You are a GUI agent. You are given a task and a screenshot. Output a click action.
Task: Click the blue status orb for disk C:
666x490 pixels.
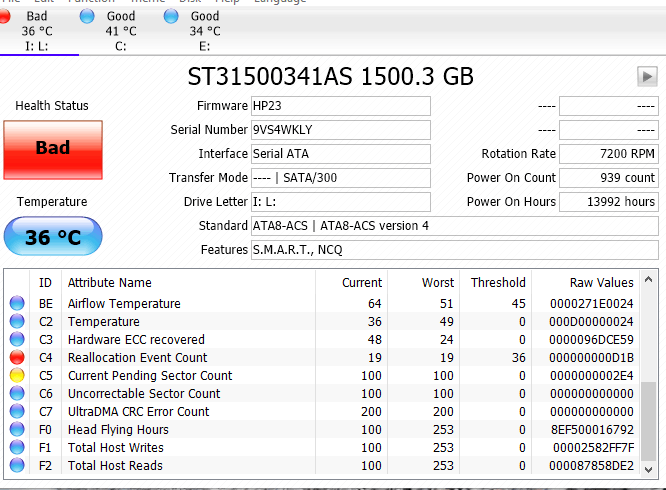tap(87, 17)
